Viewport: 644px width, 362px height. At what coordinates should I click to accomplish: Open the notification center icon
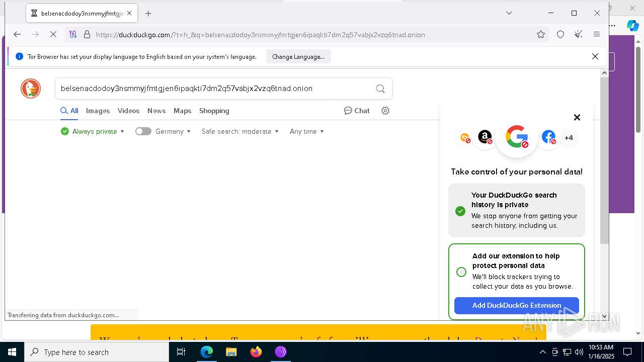[x=627, y=352]
